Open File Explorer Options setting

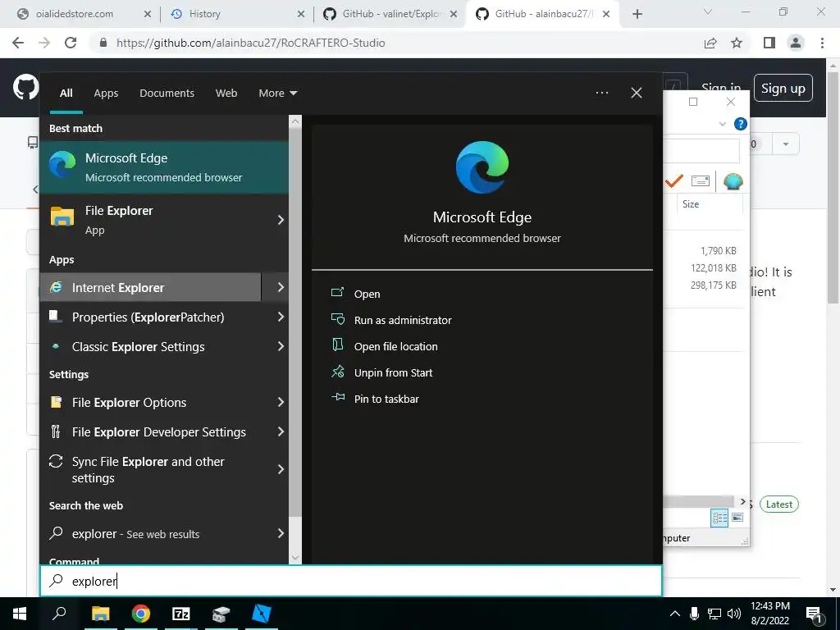(x=151, y=402)
